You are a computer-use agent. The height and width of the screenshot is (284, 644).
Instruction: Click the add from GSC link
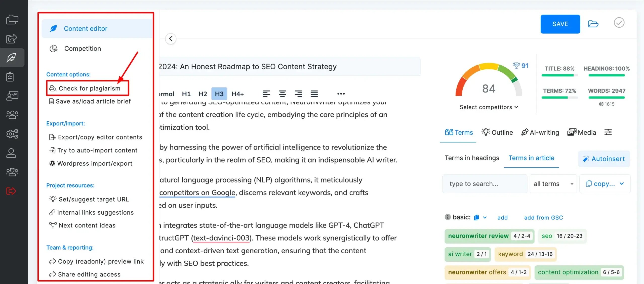click(543, 217)
